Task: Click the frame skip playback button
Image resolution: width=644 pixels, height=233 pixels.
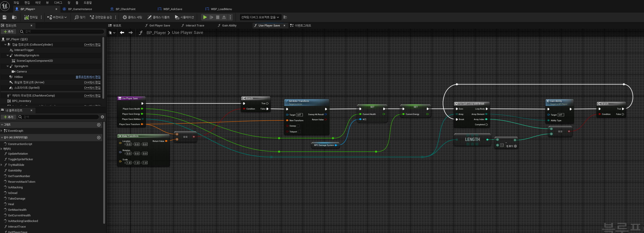Action: pyautogui.click(x=211, y=17)
